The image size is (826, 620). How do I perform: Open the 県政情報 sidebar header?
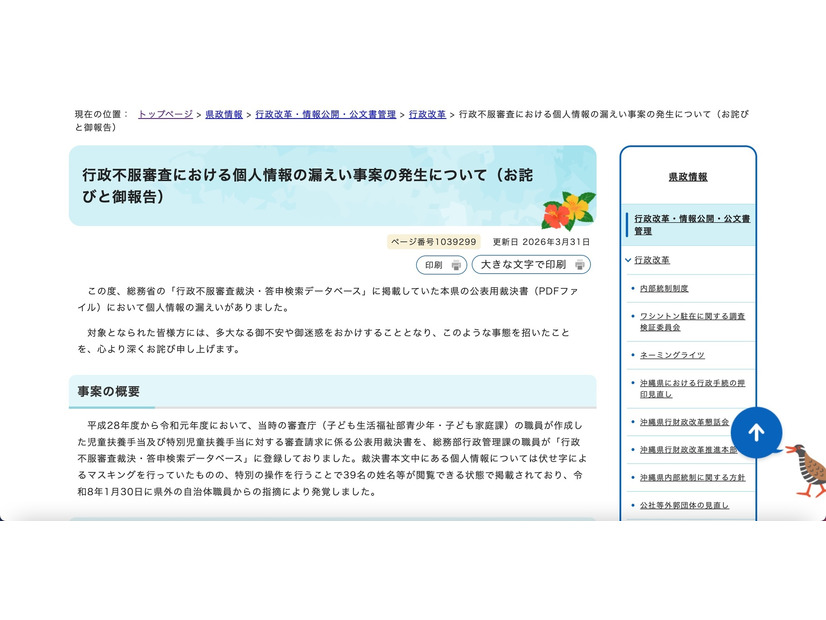pyautogui.click(x=688, y=175)
